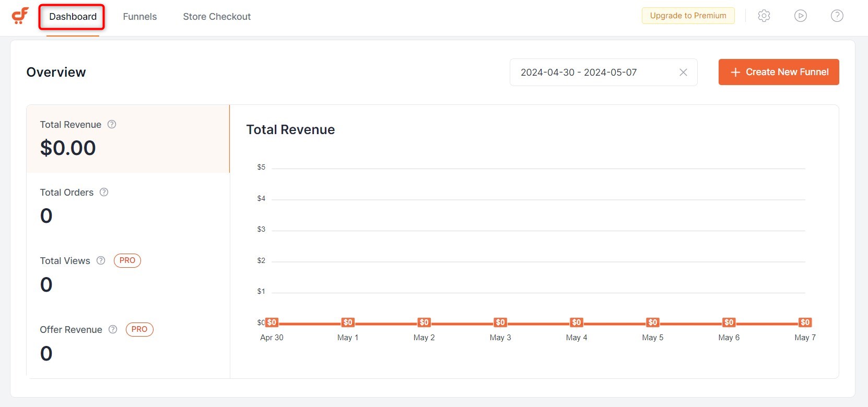The height and width of the screenshot is (407, 868).
Task: Open the settings gear icon
Action: pos(764,16)
